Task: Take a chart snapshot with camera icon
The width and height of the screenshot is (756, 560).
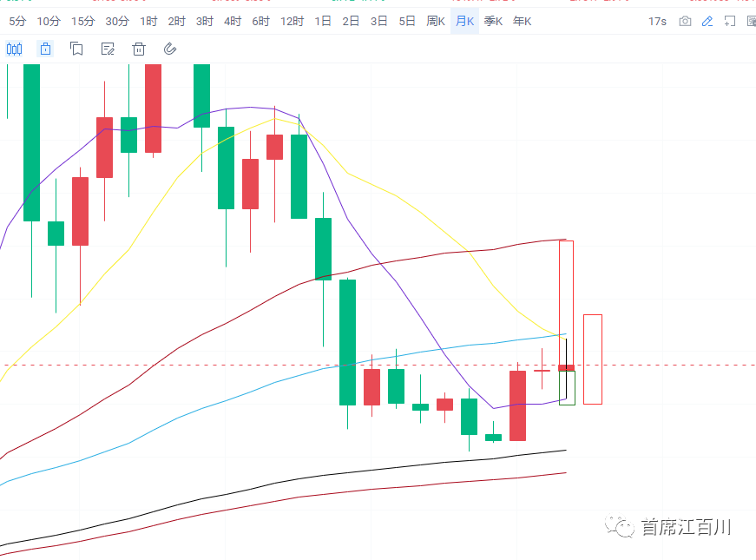Action: tap(685, 21)
